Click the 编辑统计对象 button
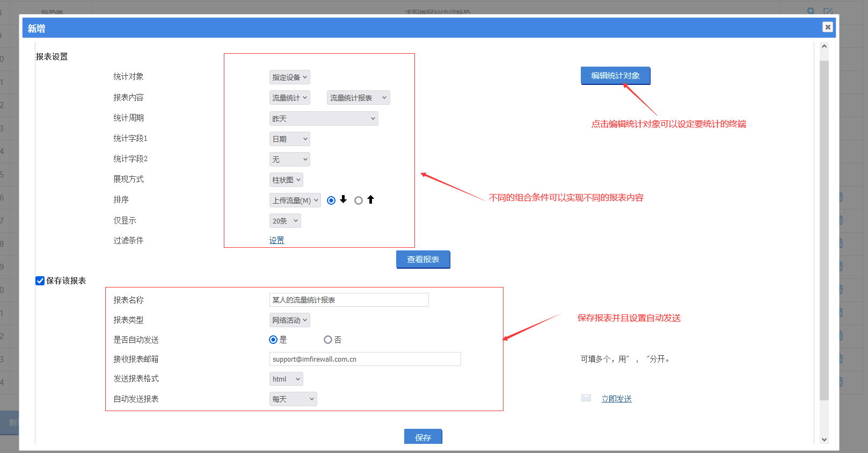 (615, 76)
